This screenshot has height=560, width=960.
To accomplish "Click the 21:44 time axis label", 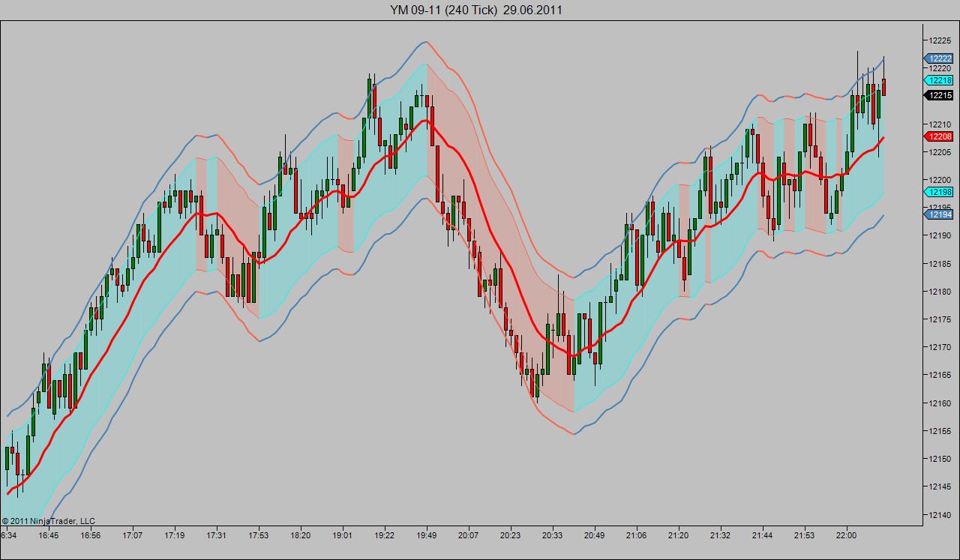I will [x=763, y=536].
